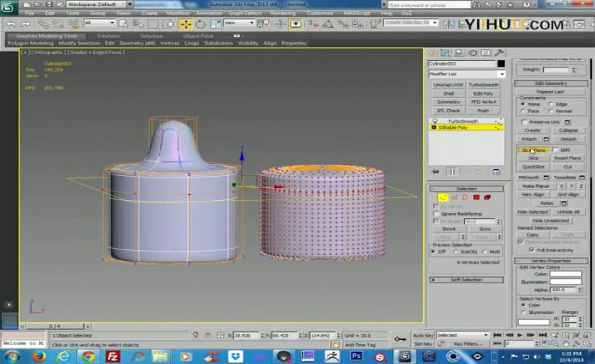Select Border sub-object level icon
The height and width of the screenshot is (364, 595).
click(465, 197)
